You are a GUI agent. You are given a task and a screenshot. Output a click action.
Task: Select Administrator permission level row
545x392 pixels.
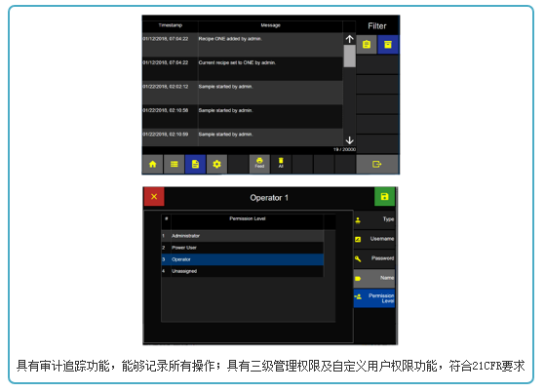pyautogui.click(x=242, y=236)
